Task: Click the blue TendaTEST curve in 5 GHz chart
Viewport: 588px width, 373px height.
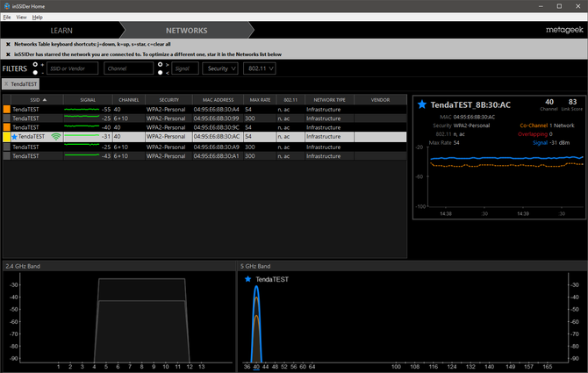Action: point(256,286)
